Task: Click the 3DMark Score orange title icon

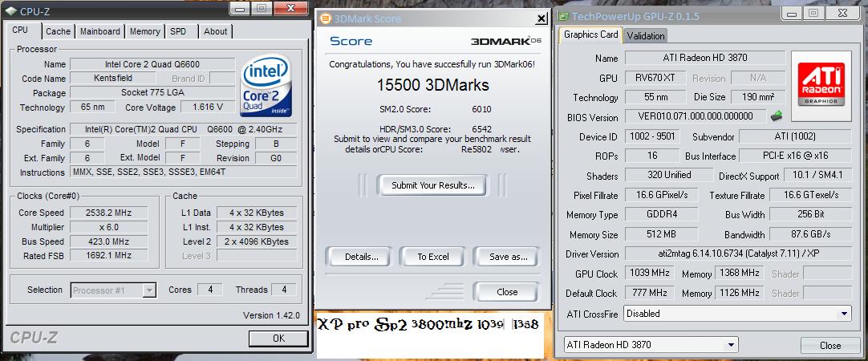Action: click(325, 18)
